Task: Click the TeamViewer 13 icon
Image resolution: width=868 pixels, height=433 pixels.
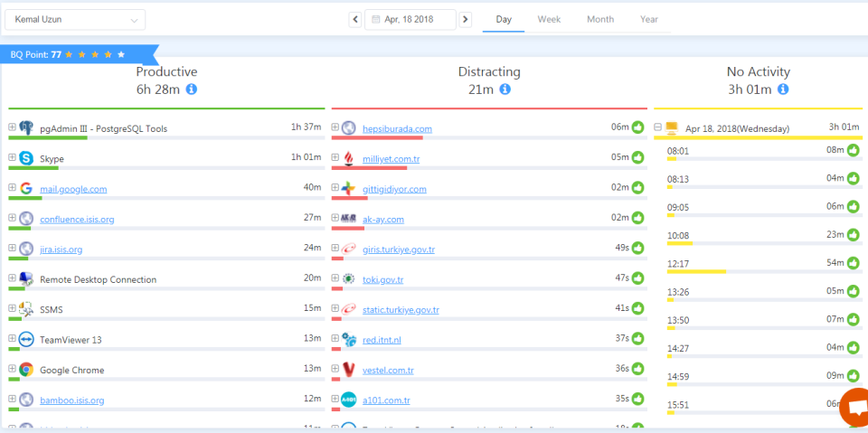Action: click(26, 339)
